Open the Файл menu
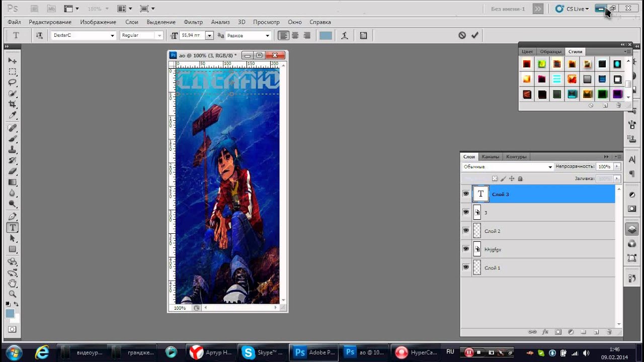The width and height of the screenshot is (644, 362). click(x=14, y=22)
